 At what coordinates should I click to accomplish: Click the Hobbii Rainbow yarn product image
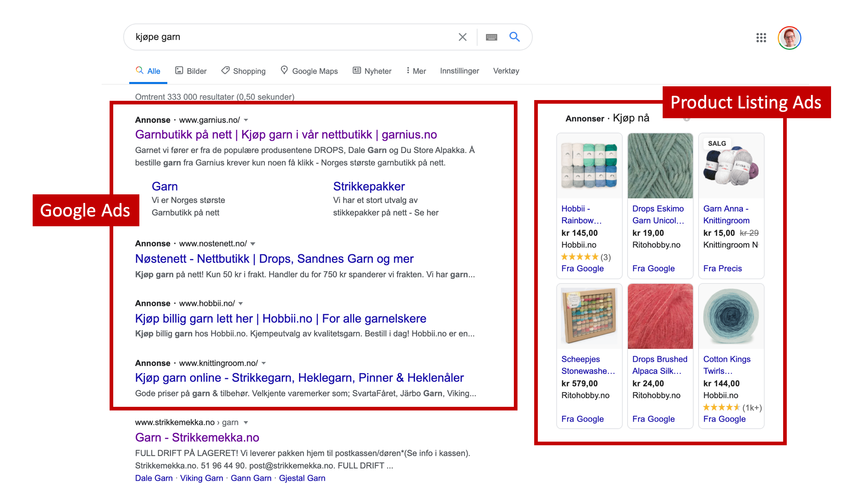tap(589, 166)
